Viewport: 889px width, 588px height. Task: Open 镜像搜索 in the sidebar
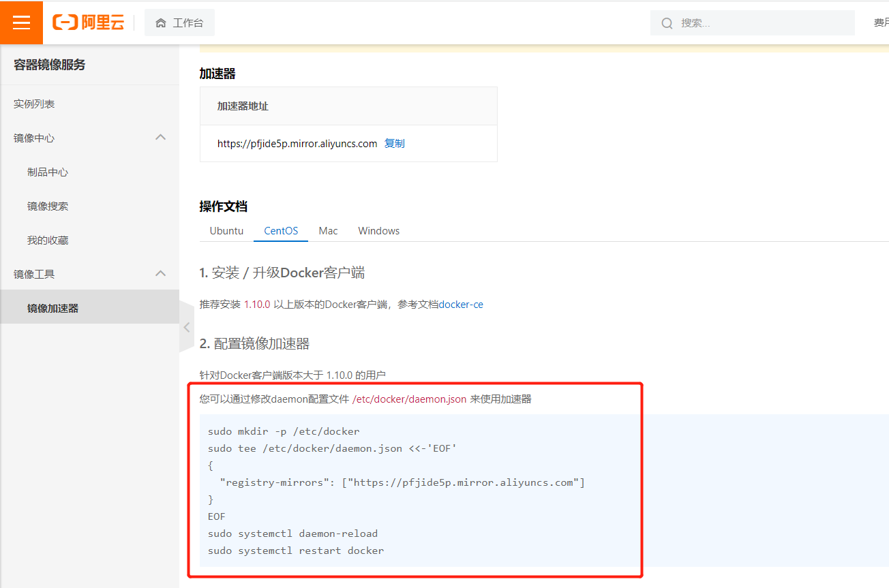point(48,206)
